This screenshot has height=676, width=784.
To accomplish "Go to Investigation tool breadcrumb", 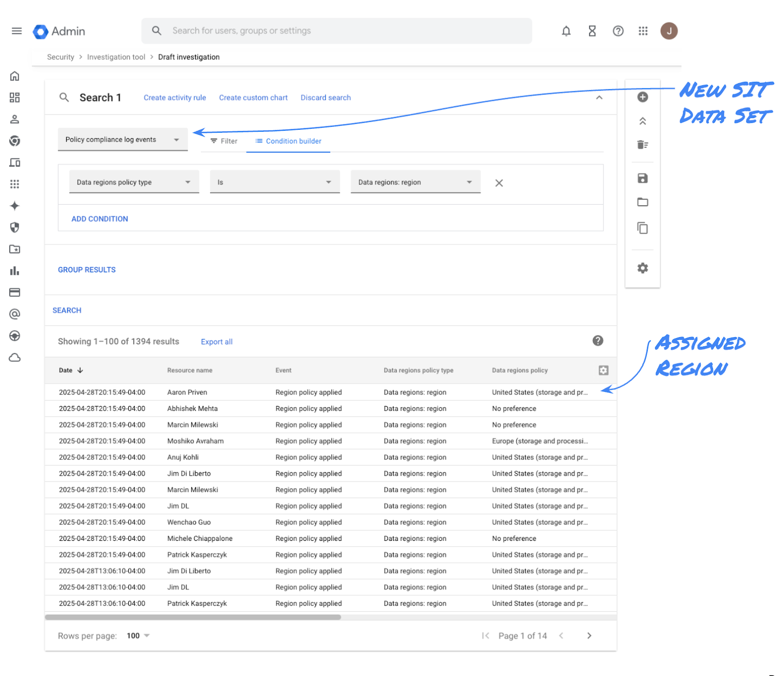I will click(x=116, y=57).
